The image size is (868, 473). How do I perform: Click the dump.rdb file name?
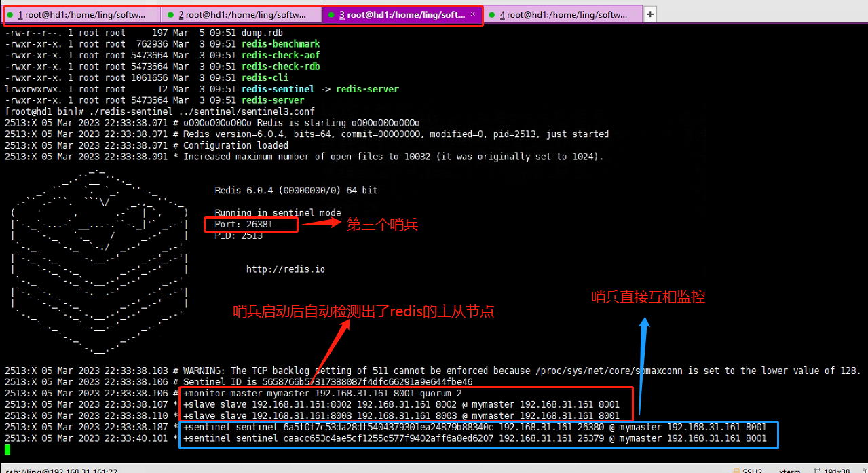tap(262, 33)
